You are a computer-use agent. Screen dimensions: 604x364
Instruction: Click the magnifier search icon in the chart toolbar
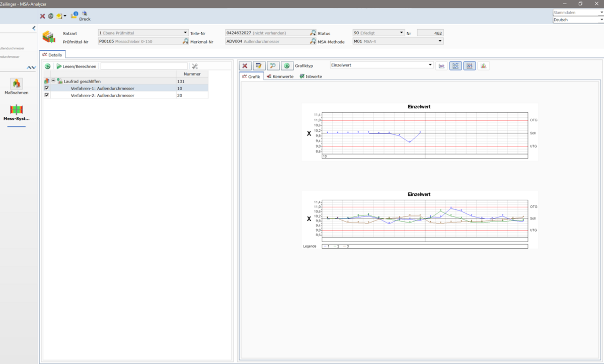tap(273, 66)
